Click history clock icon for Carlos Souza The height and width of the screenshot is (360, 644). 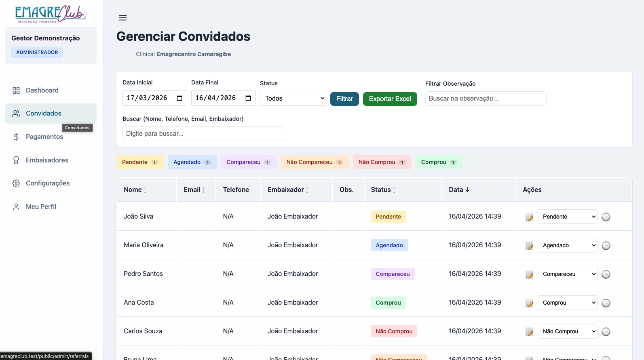(606, 332)
